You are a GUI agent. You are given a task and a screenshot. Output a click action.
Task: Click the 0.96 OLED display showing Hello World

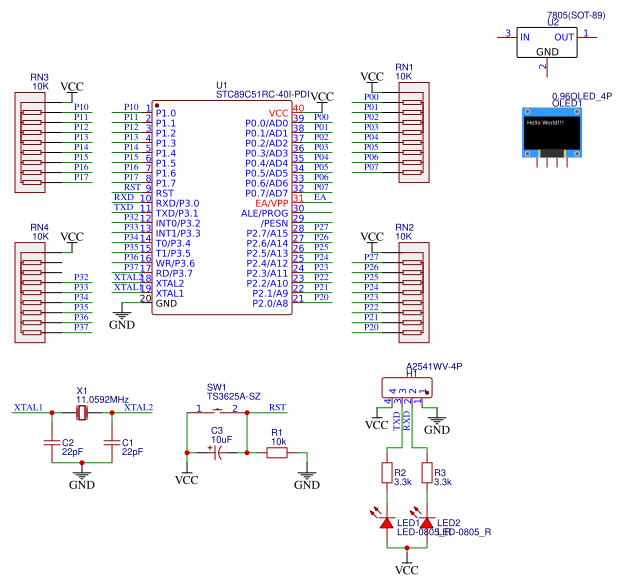[552, 128]
